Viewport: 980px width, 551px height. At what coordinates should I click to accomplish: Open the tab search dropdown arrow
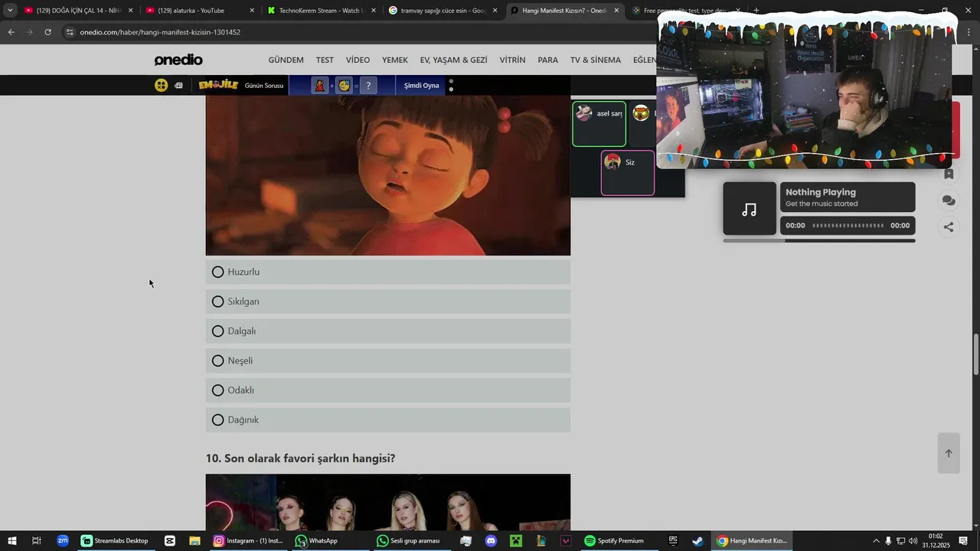pyautogui.click(x=9, y=11)
